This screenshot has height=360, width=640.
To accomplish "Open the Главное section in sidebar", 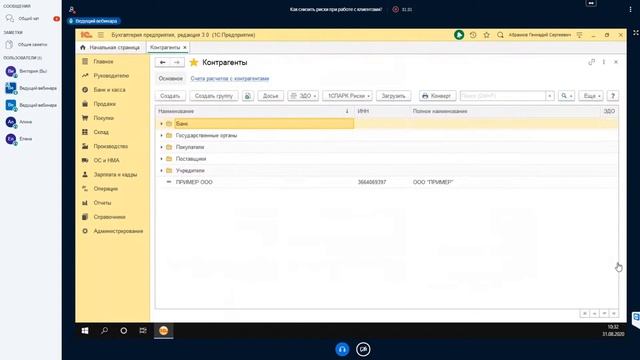I will [x=103, y=62].
